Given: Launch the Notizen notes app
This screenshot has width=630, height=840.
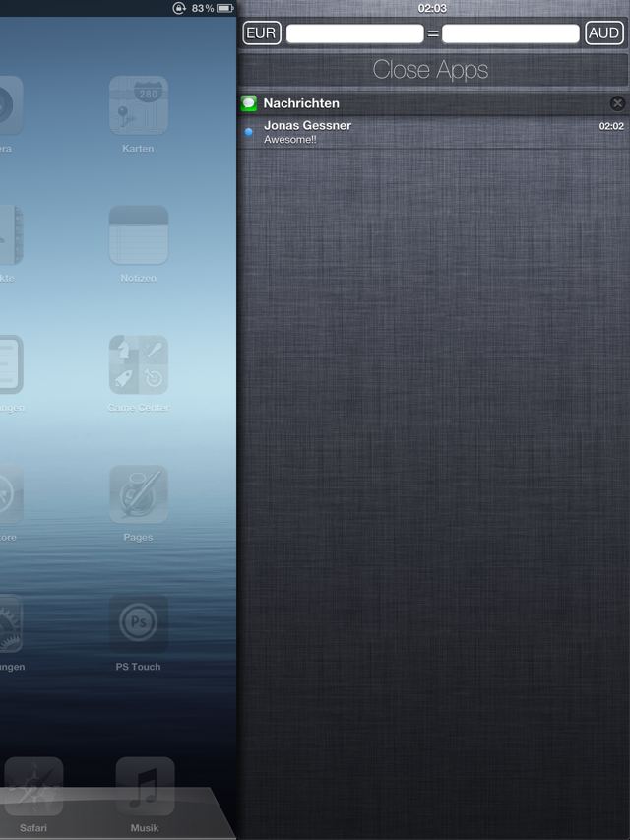Looking at the screenshot, I should (x=138, y=235).
